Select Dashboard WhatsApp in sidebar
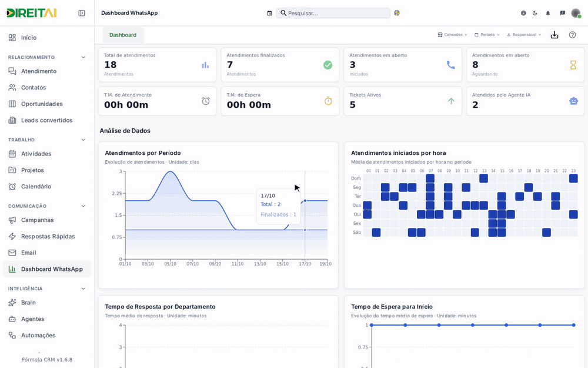The height and width of the screenshot is (368, 588). pyautogui.click(x=47, y=269)
